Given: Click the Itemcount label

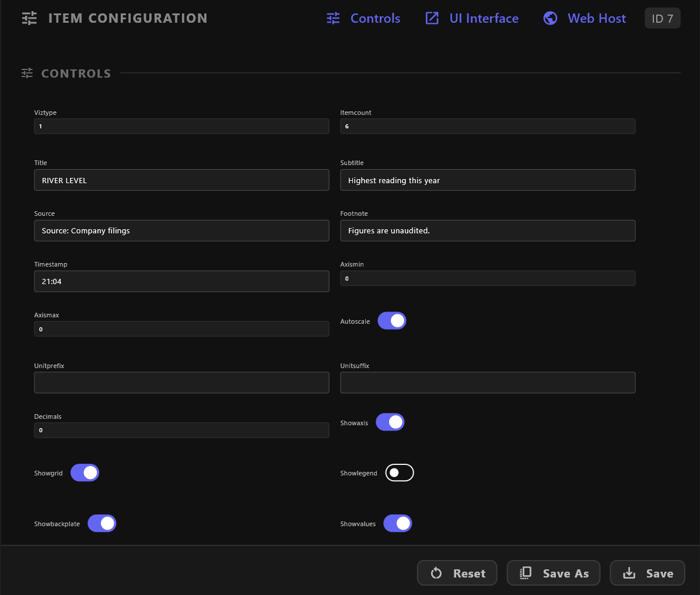Looking at the screenshot, I should tap(356, 113).
